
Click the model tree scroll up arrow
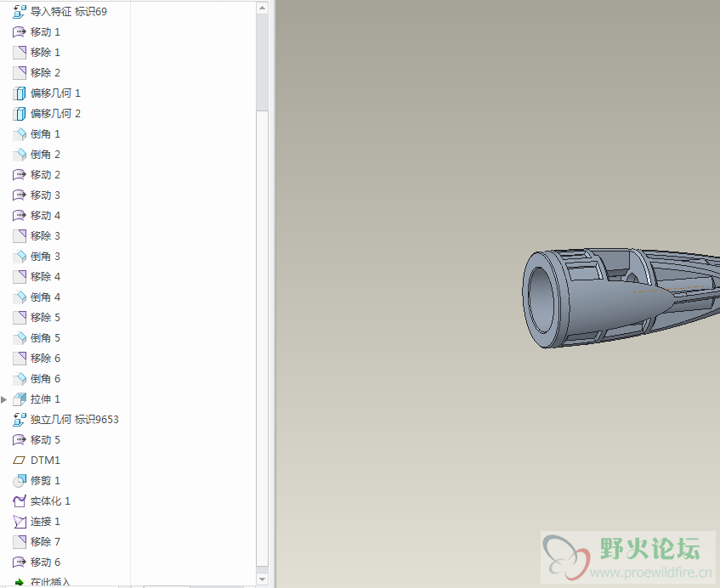point(262,8)
